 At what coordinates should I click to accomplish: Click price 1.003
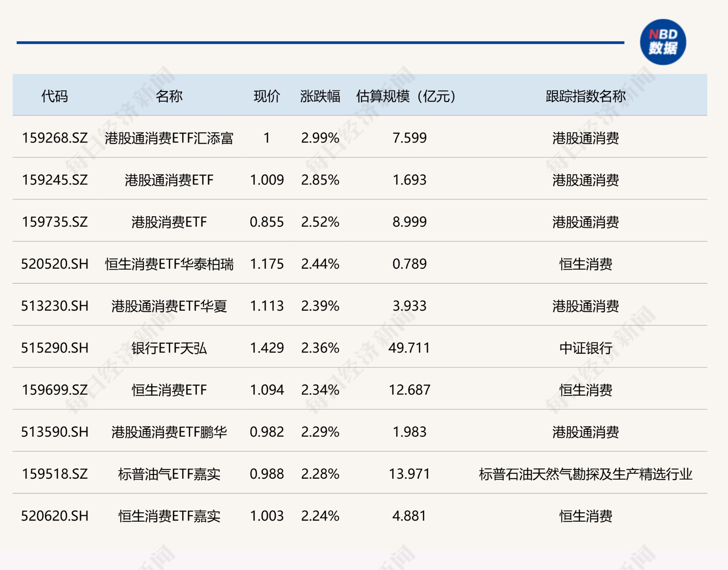[267, 516]
